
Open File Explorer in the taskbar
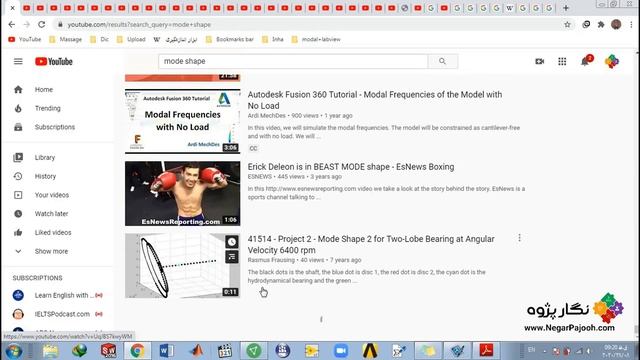coord(50,351)
